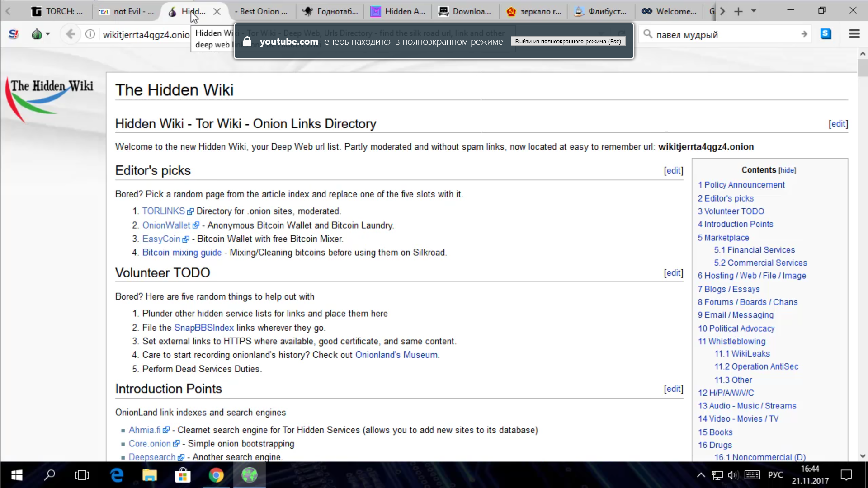The image size is (868, 488).
Task: Open the hamburger menu
Action: [854, 34]
